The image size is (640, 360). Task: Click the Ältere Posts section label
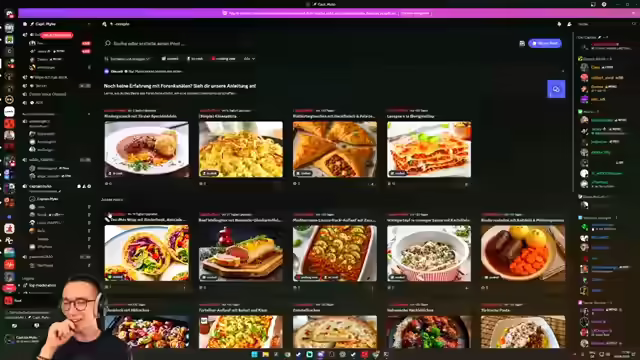(112, 200)
